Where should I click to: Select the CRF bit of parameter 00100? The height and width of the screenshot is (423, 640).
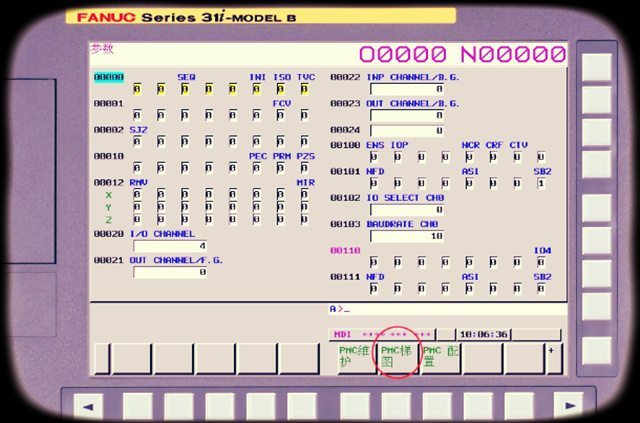(493, 157)
